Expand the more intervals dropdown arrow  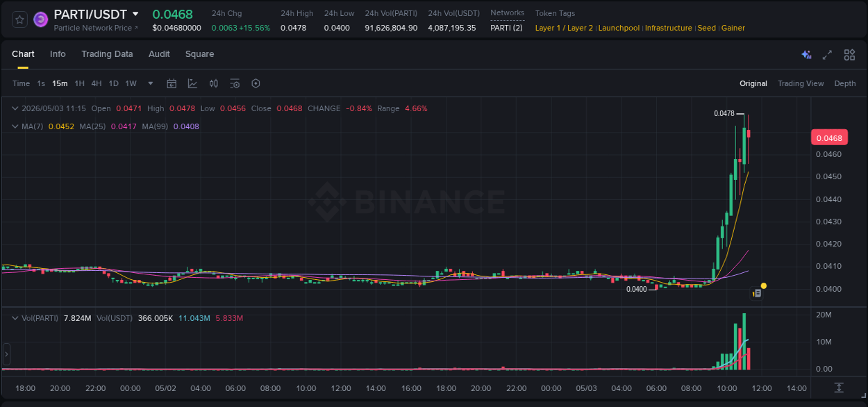tap(151, 83)
